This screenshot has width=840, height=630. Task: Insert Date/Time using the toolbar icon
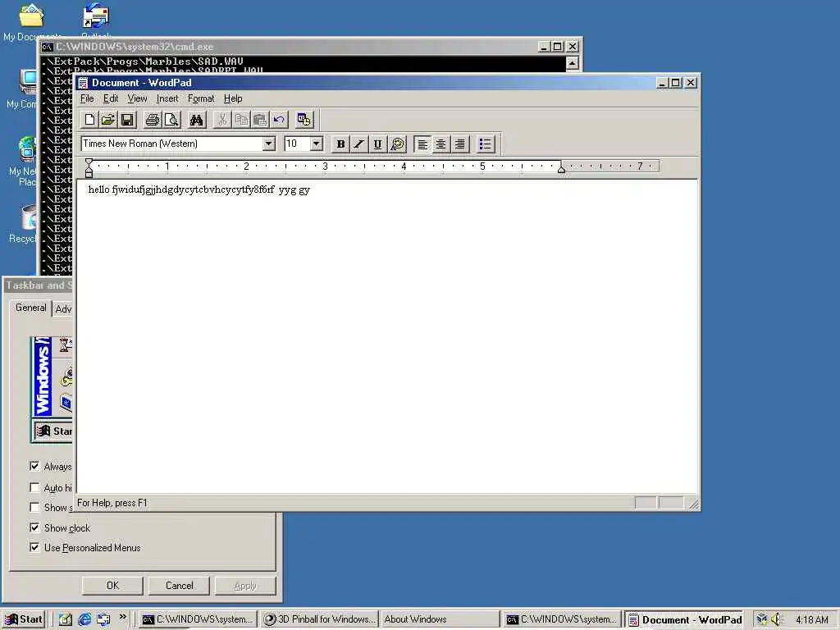304,120
